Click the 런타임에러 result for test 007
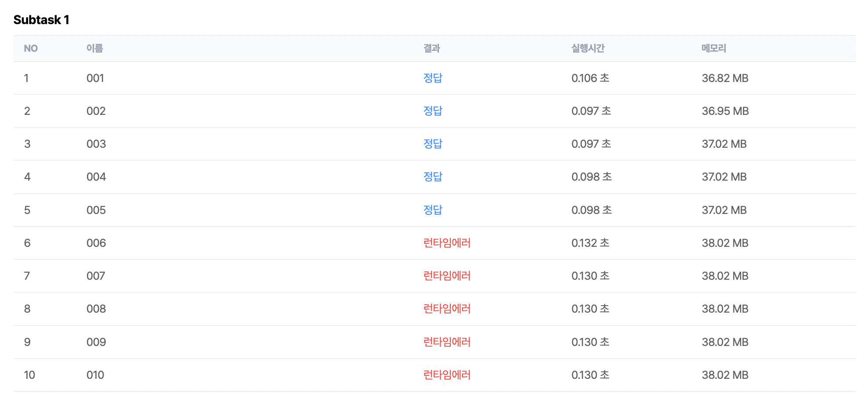The height and width of the screenshot is (399, 868). [447, 276]
